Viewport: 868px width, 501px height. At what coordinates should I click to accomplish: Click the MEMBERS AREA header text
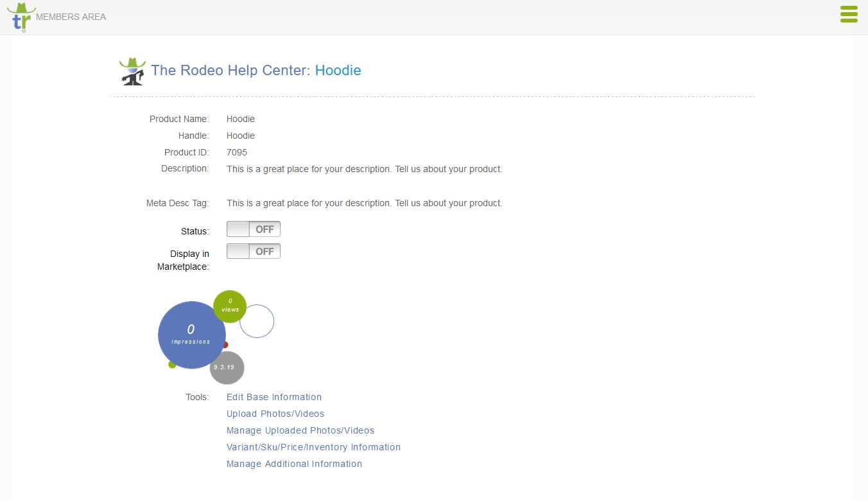(x=71, y=17)
